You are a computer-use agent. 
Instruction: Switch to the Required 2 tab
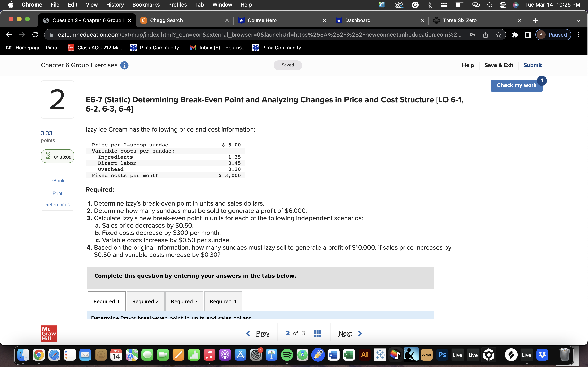[x=145, y=301]
